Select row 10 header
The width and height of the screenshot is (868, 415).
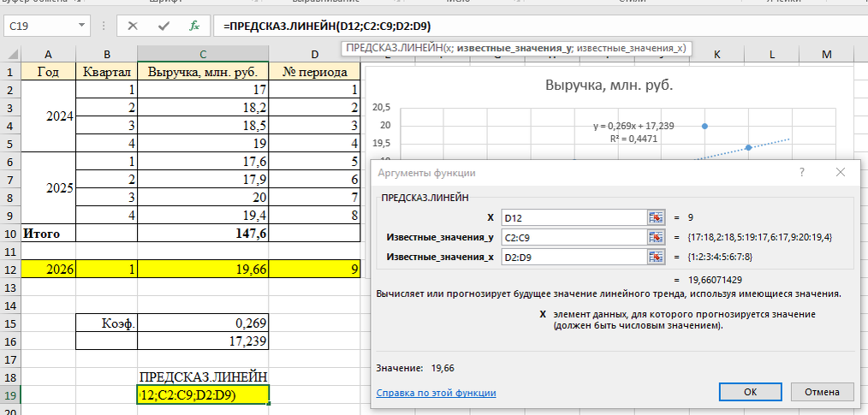pos(10,234)
